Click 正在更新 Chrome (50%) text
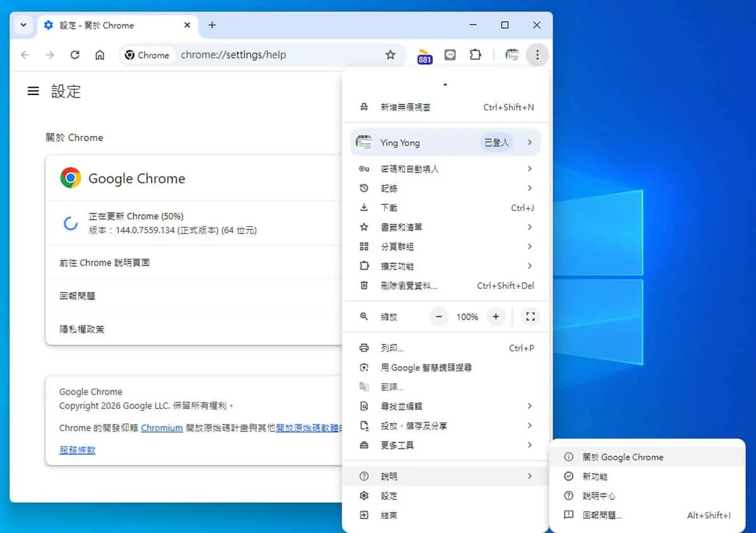 [x=136, y=216]
